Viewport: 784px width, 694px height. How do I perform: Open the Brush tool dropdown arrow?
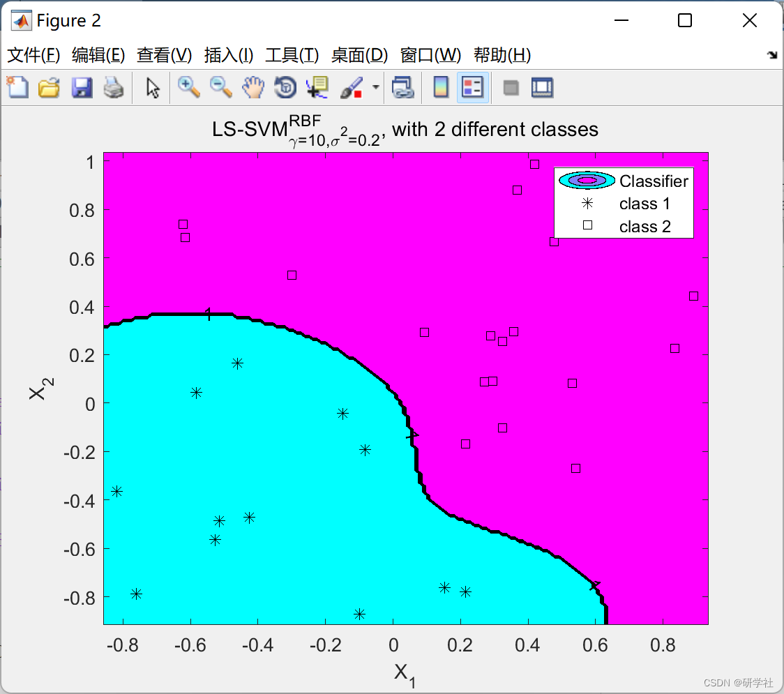point(374,87)
